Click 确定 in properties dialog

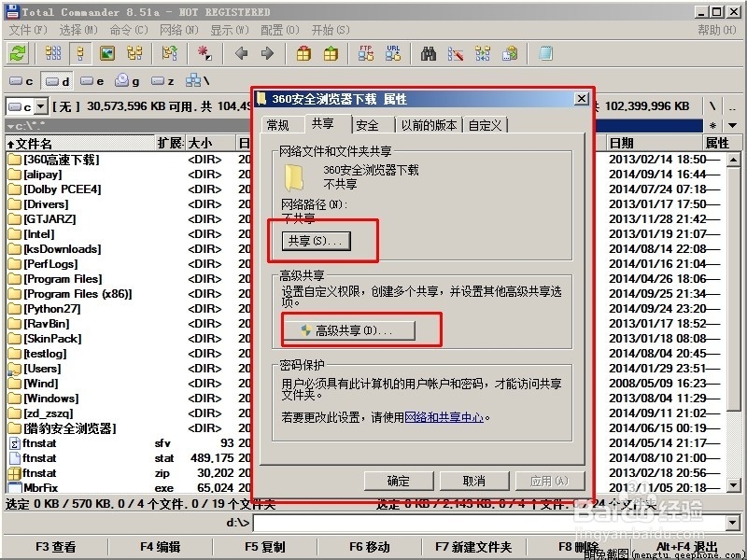tap(399, 481)
